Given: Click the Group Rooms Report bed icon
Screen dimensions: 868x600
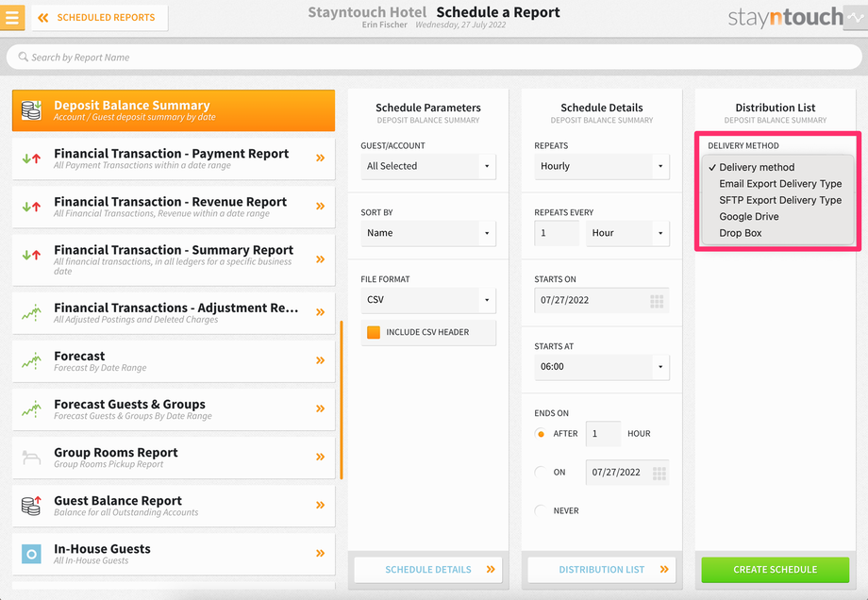Looking at the screenshot, I should click(x=31, y=458).
